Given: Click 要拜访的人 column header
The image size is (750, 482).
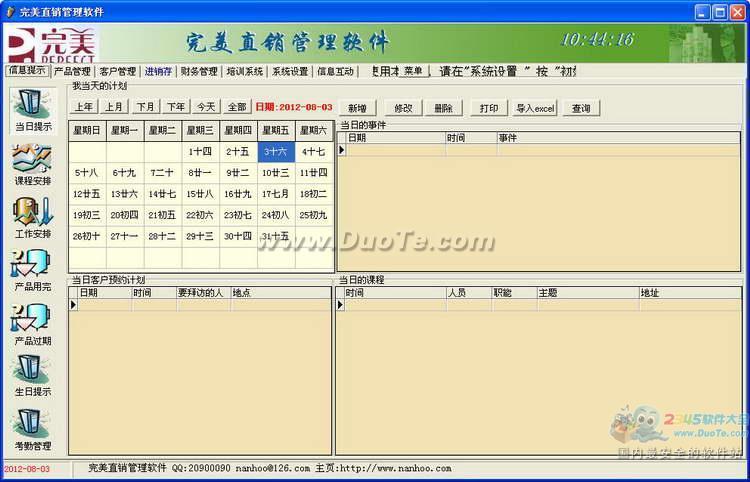Looking at the screenshot, I should coord(204,293).
